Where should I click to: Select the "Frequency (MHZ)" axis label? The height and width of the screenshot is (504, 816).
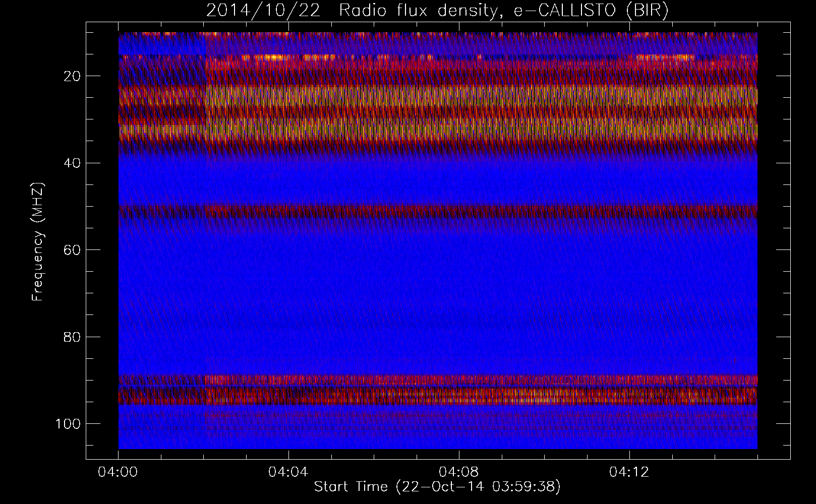tap(38, 242)
